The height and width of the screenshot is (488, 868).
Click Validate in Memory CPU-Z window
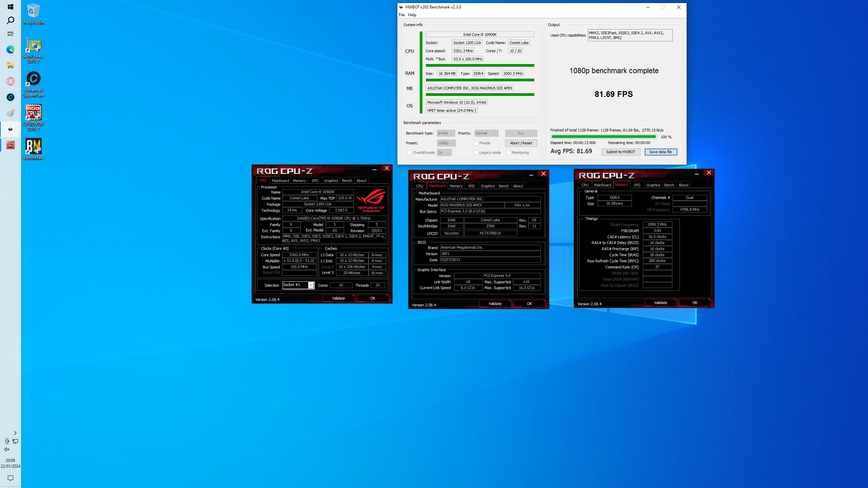click(x=660, y=303)
